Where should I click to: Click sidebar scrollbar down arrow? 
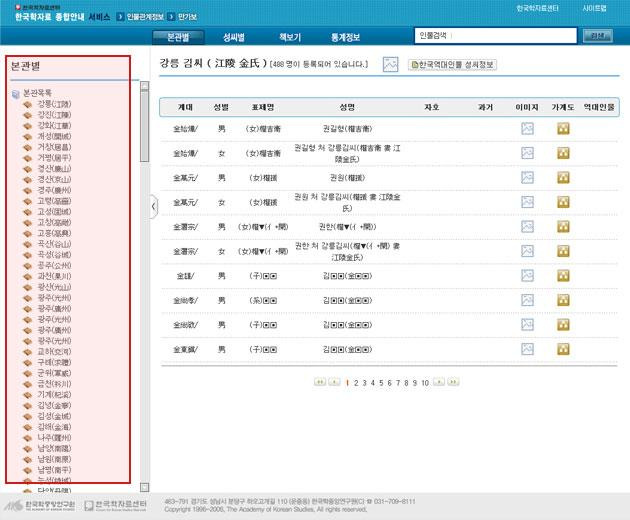(x=145, y=487)
